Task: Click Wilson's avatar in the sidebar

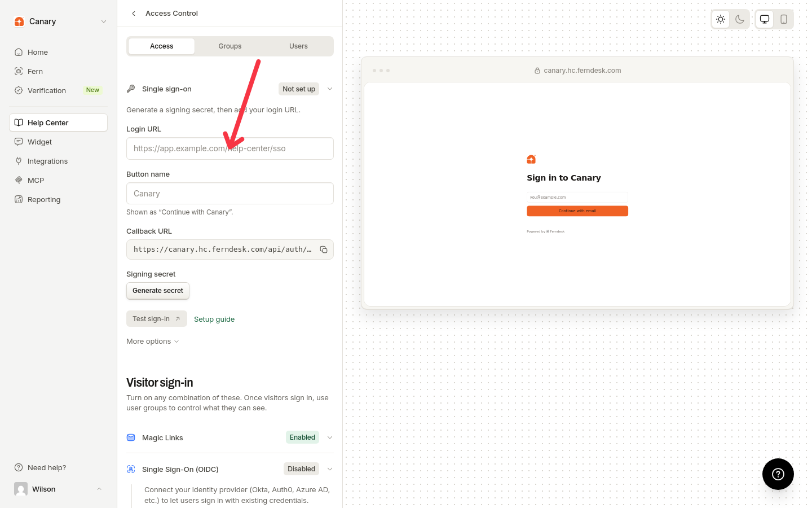Action: [21, 489]
